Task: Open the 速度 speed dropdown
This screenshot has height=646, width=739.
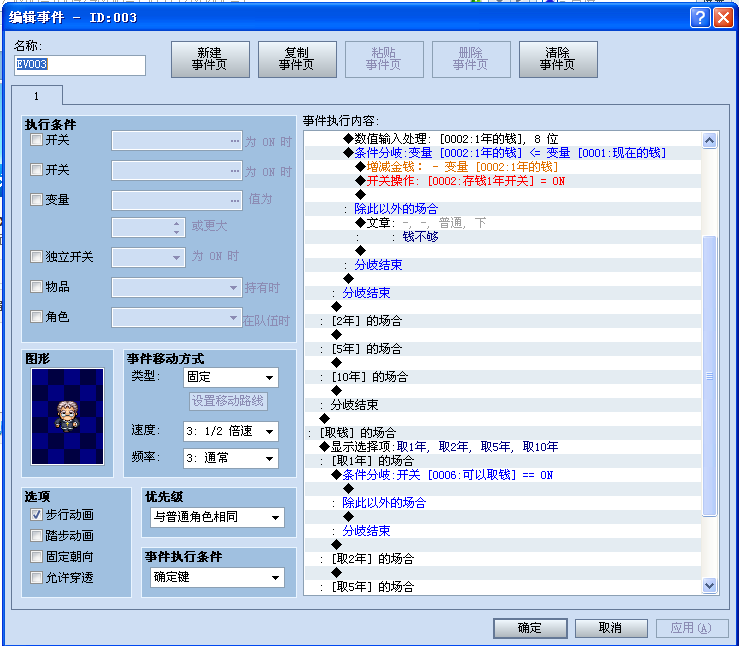Action: [230, 431]
